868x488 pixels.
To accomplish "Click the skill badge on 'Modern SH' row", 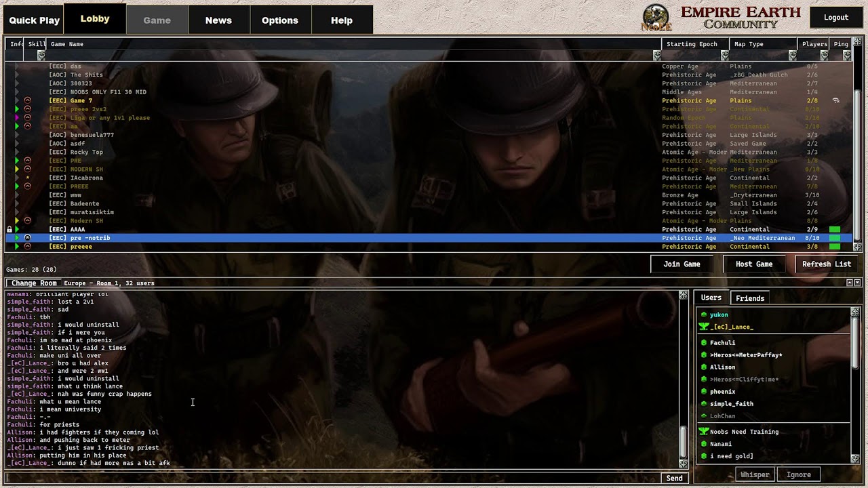I will click(28, 221).
